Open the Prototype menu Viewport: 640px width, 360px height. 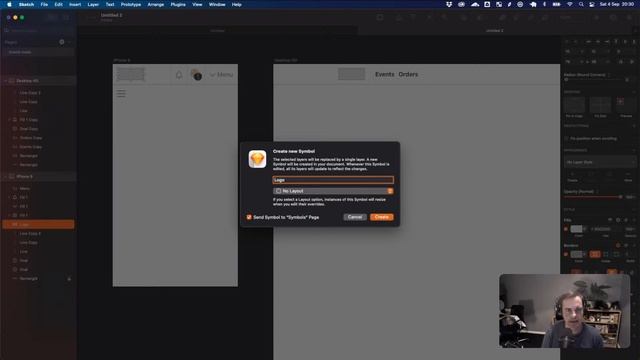pyautogui.click(x=131, y=4)
